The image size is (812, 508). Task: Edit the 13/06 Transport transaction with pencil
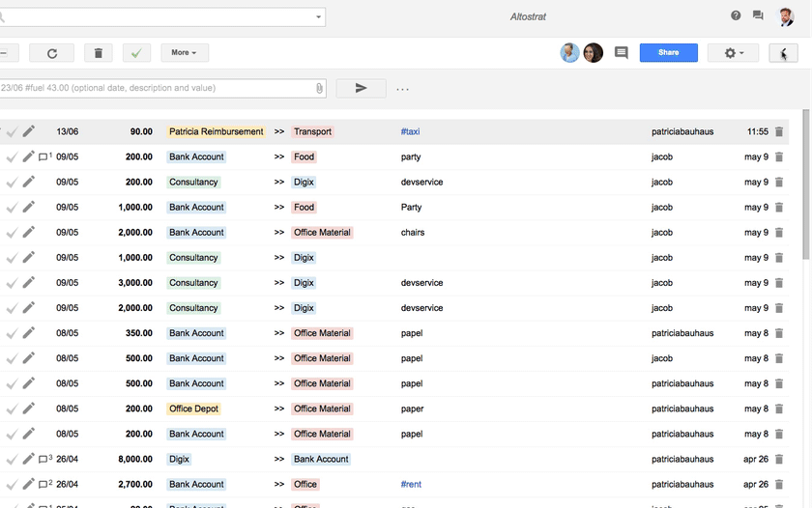[x=29, y=131]
